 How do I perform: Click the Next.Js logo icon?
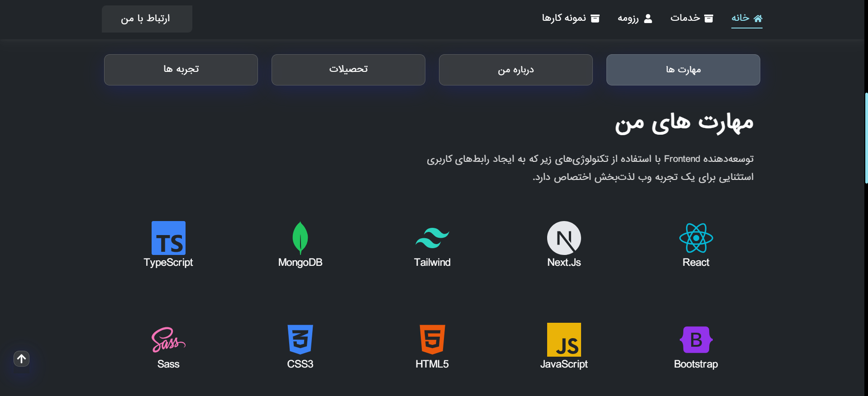coord(564,238)
